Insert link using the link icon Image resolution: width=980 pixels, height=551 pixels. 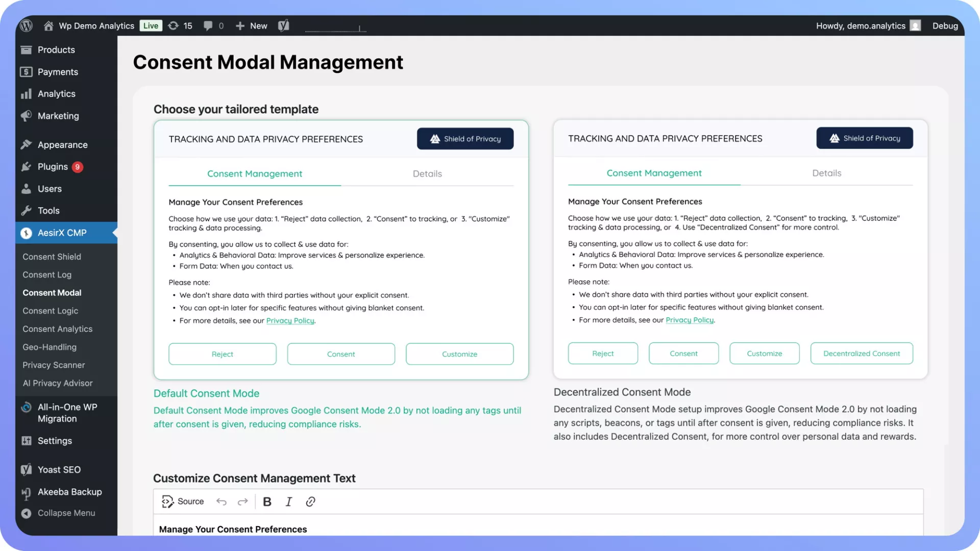(x=310, y=502)
